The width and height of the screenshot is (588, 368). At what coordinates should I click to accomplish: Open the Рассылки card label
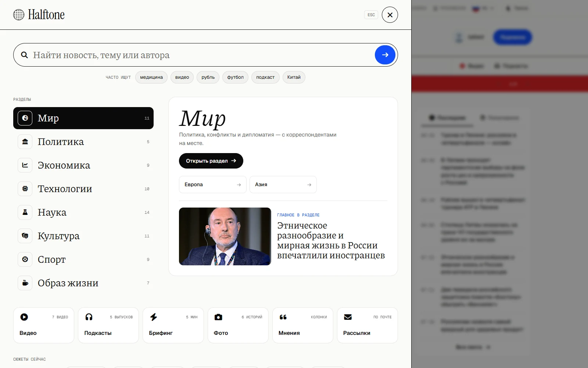[357, 333]
